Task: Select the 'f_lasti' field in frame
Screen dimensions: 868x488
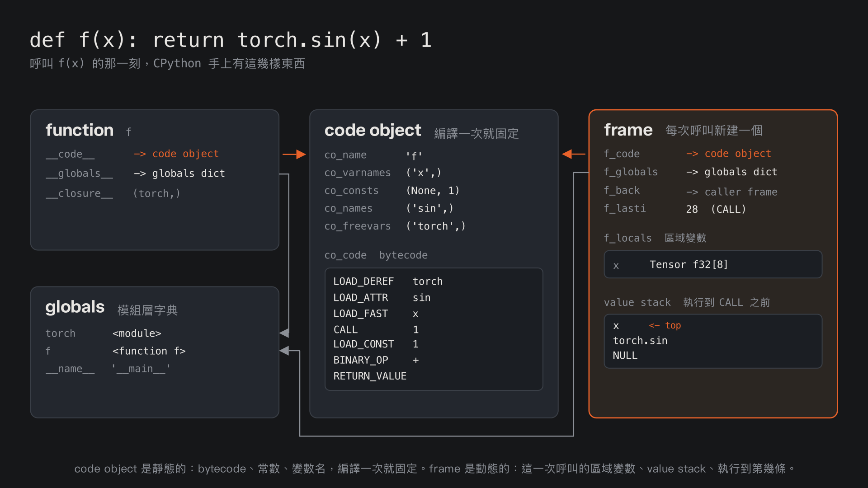Action: 625,209
